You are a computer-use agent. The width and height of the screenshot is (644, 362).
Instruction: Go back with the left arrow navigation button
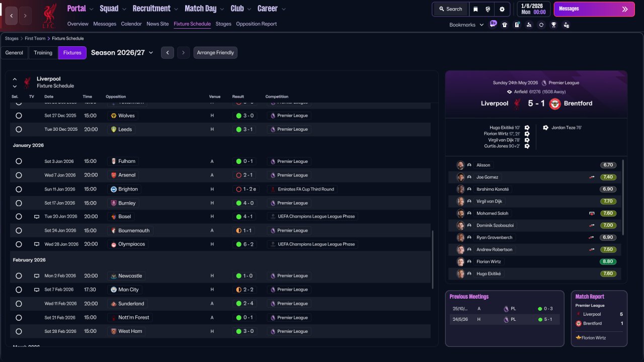tap(11, 16)
